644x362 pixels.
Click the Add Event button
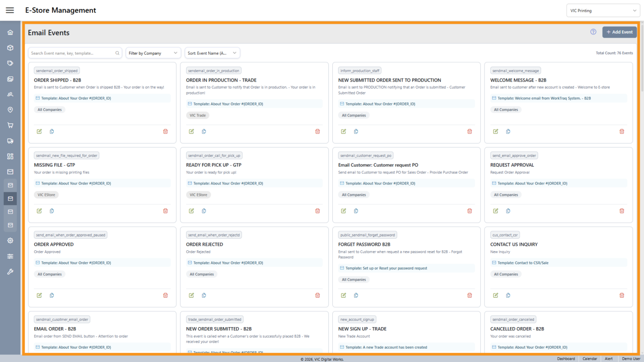[x=619, y=32]
